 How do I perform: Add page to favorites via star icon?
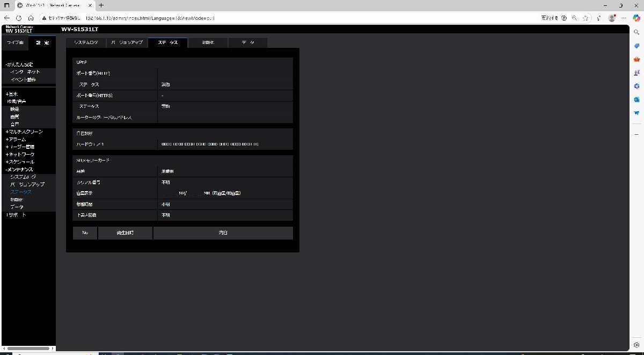coord(586,17)
